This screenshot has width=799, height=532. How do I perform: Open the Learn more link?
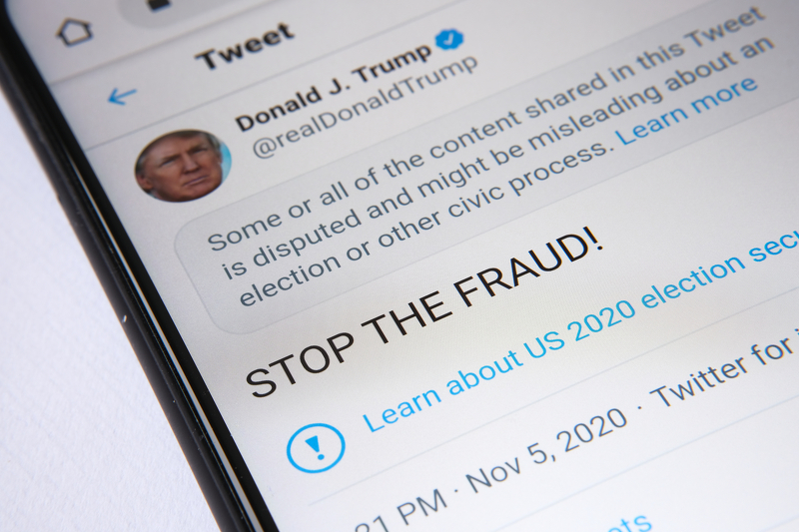pos(687,111)
